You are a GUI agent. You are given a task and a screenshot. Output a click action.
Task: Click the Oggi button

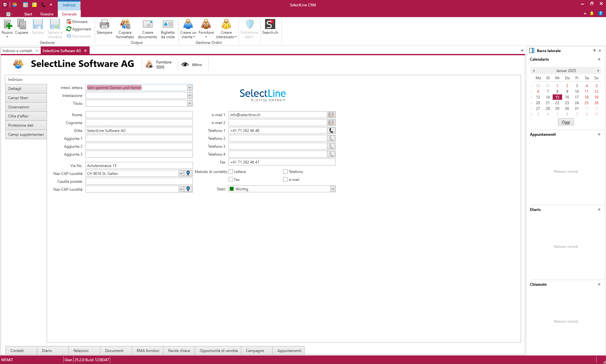[x=566, y=122]
